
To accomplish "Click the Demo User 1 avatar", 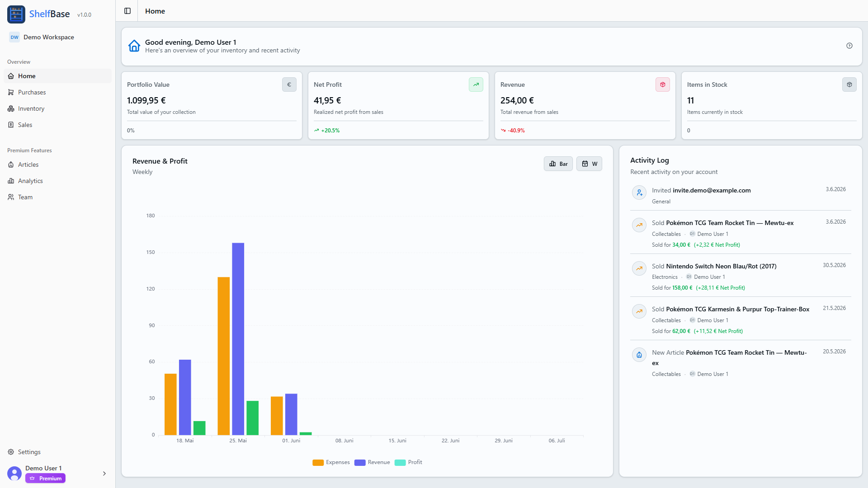I will (x=14, y=474).
